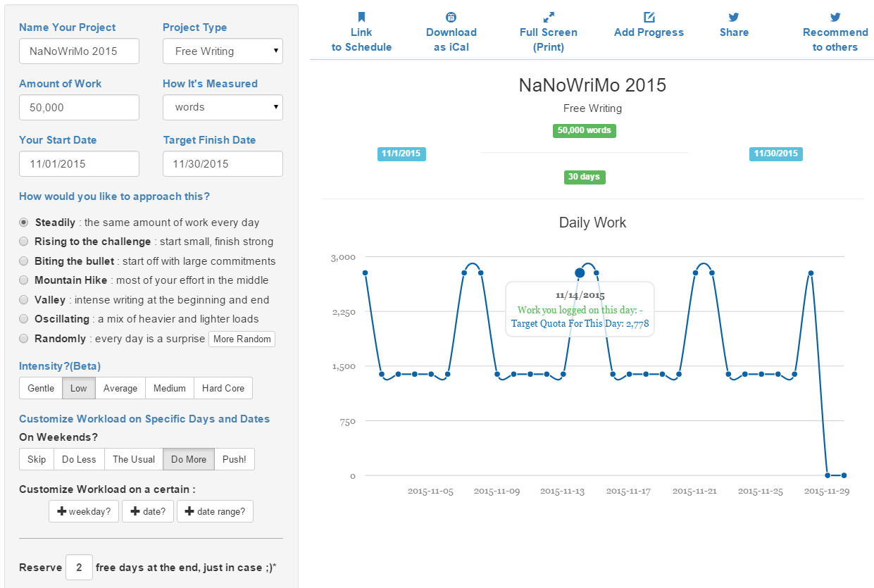Image resolution: width=874 pixels, height=588 pixels.
Task: Click the Twitter bird icon above Share
Action: (734, 17)
